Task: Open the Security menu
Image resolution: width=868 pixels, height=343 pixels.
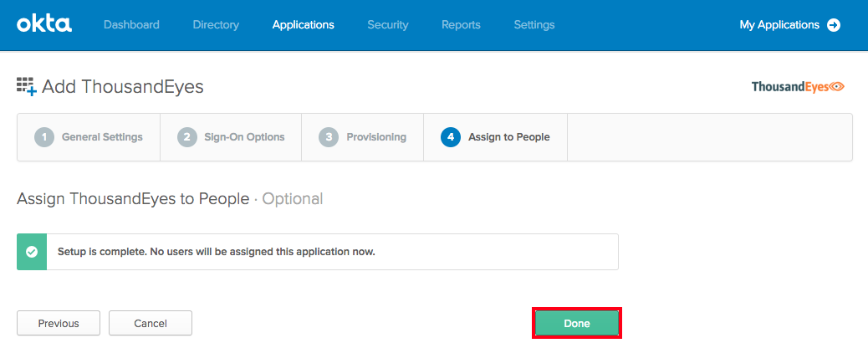Action: click(x=388, y=25)
